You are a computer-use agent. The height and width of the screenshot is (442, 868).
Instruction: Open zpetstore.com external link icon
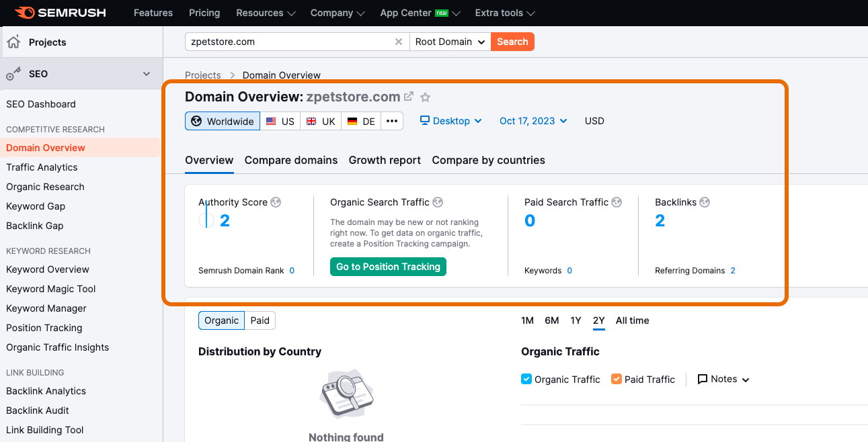[x=409, y=96]
